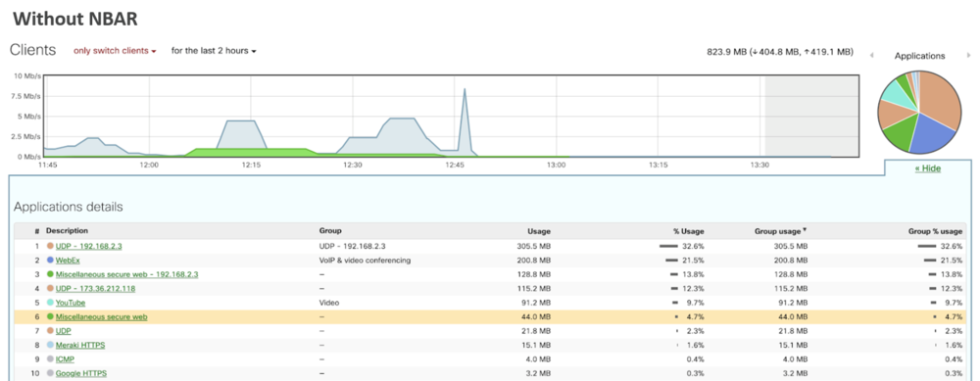Open the row 6 Miscellaneous secure web link
This screenshot has width=980, height=381.
[101, 316]
